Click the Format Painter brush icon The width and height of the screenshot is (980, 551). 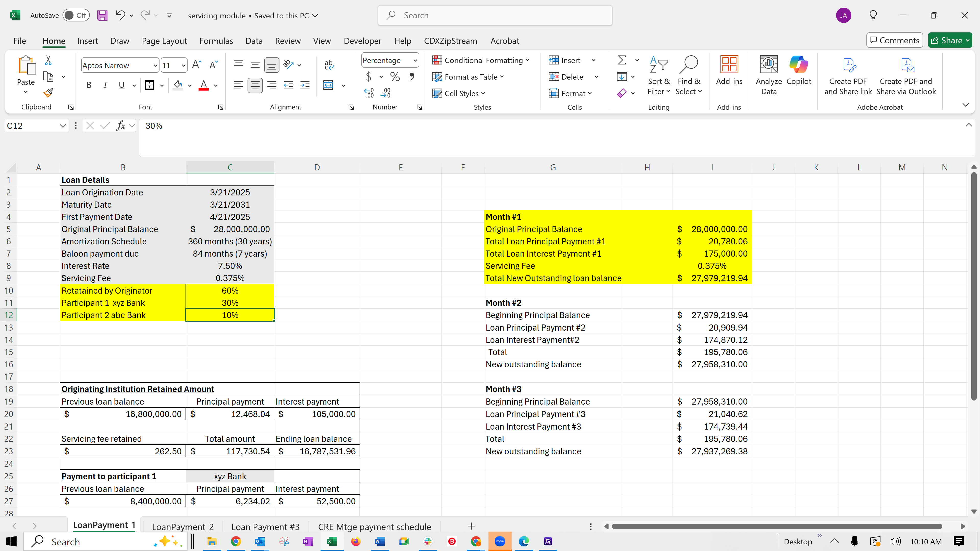point(48,92)
